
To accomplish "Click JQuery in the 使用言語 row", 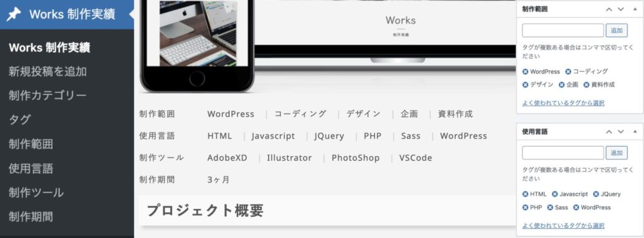I will tap(329, 136).
